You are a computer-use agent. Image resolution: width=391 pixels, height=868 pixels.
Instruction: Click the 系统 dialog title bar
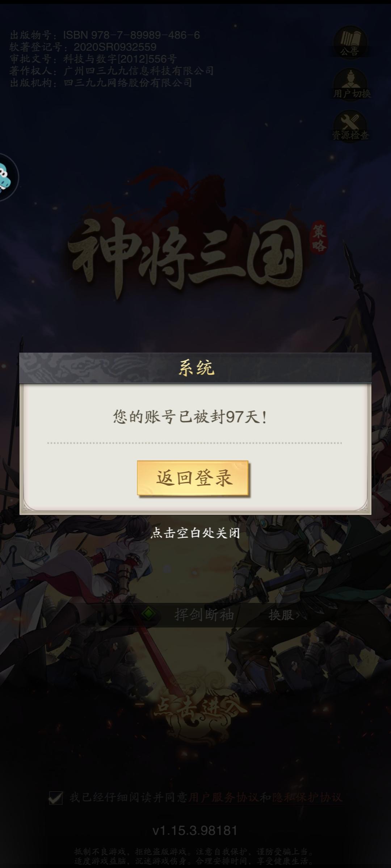tap(195, 368)
